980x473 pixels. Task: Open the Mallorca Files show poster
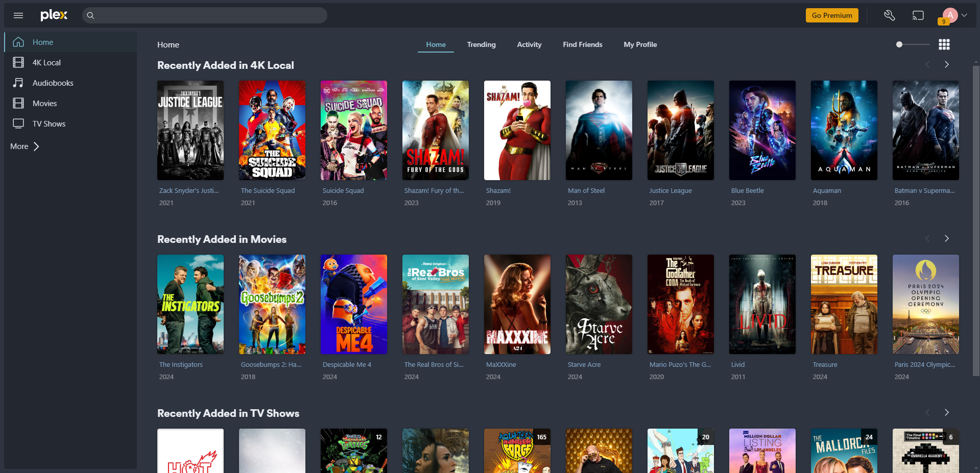click(844, 451)
